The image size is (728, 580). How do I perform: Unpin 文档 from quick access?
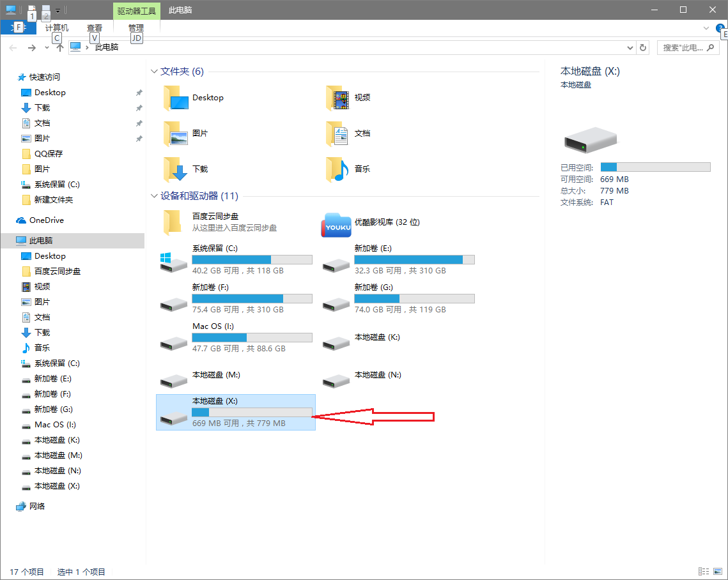[x=139, y=123]
